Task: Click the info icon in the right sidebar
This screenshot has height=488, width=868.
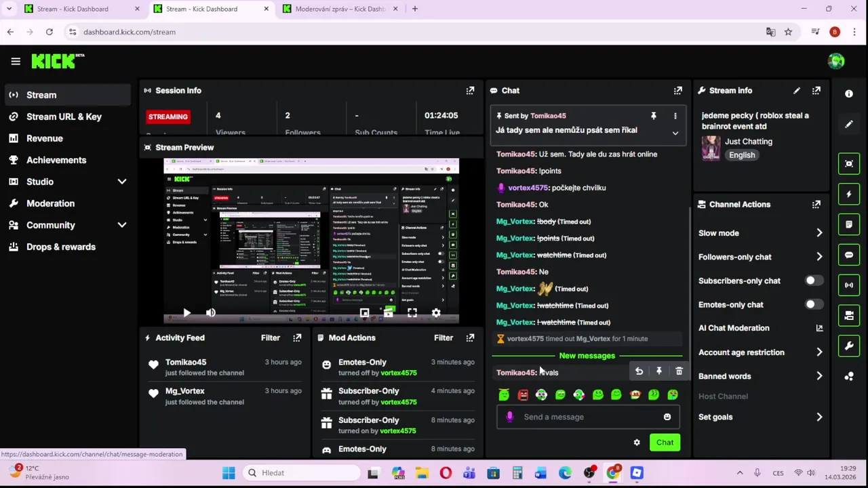Action: pyautogui.click(x=849, y=94)
